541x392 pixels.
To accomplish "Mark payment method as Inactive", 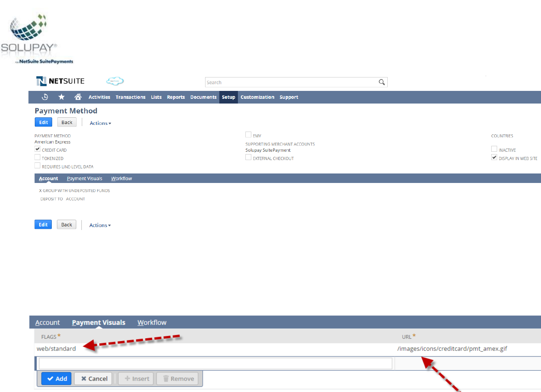I will 494,149.
